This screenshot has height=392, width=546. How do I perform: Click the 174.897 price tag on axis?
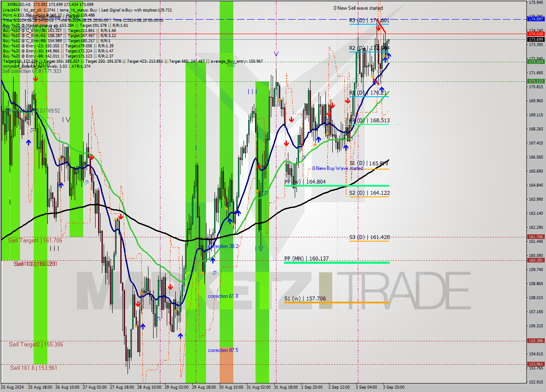(536, 19)
